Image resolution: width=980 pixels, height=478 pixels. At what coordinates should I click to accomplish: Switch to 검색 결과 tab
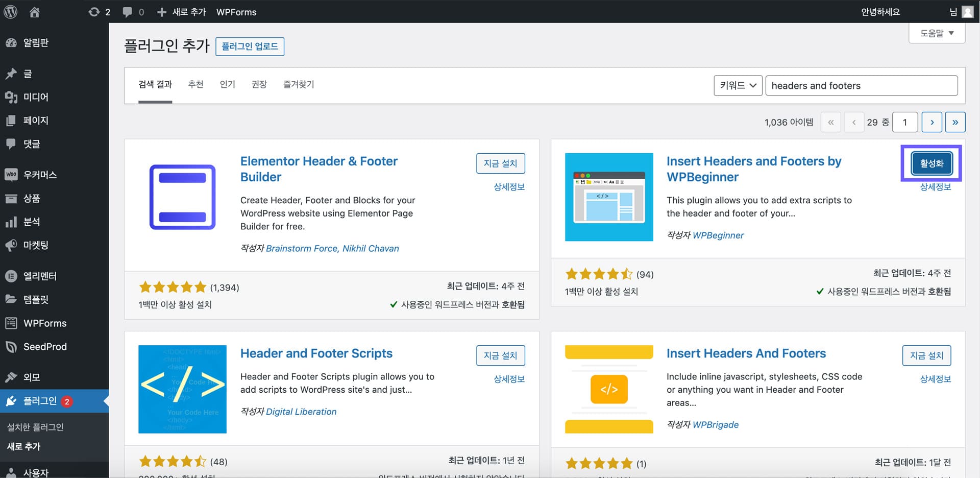[x=155, y=84]
